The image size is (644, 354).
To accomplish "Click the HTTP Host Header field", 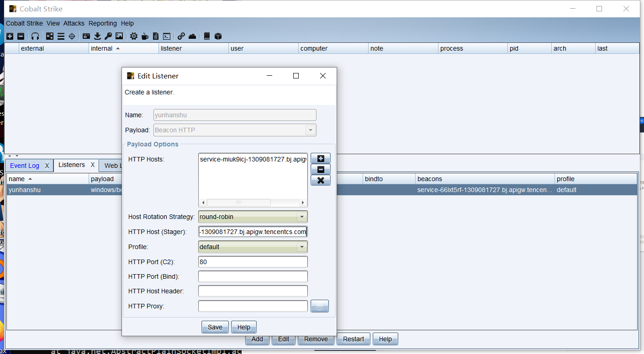I will (x=253, y=291).
